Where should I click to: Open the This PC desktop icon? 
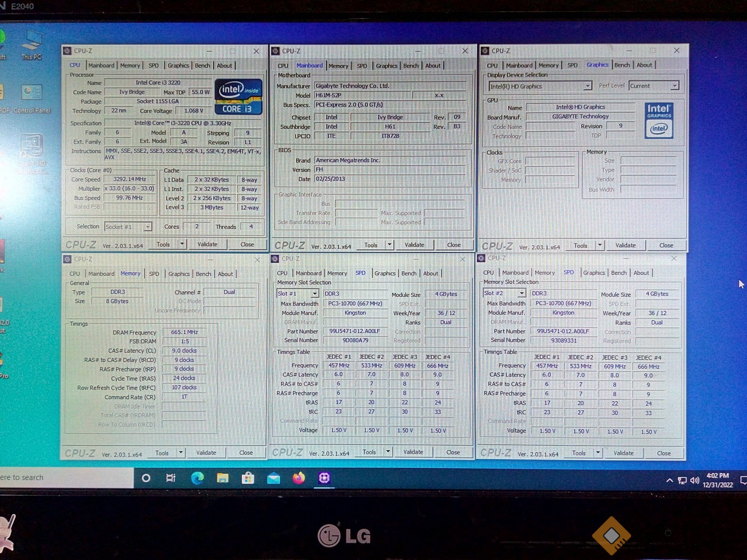pyautogui.click(x=31, y=45)
